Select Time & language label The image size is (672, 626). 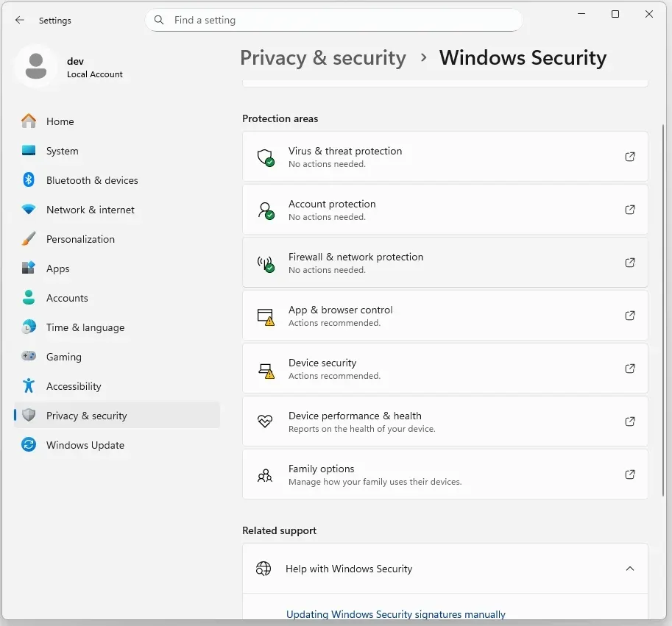[85, 327]
